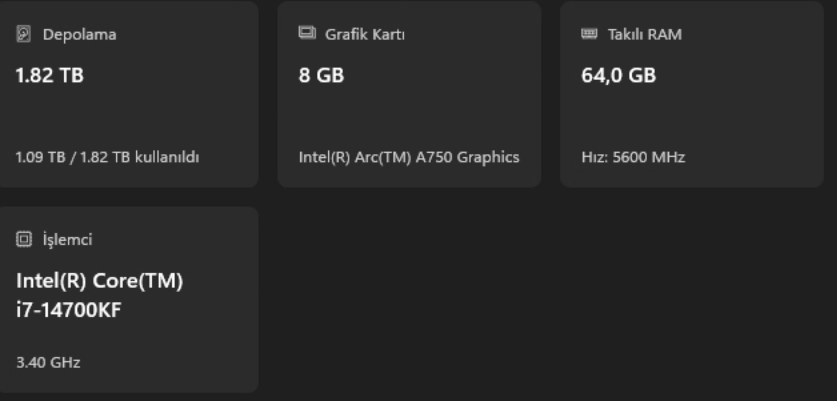Click the Takılı RAM memory icon
This screenshot has width=837, height=401.
click(589, 34)
